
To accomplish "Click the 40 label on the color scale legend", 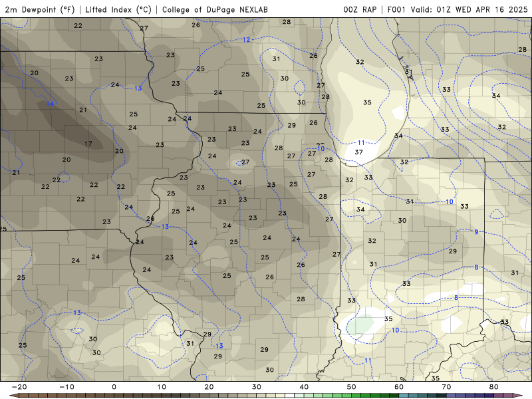I will tap(304, 387).
